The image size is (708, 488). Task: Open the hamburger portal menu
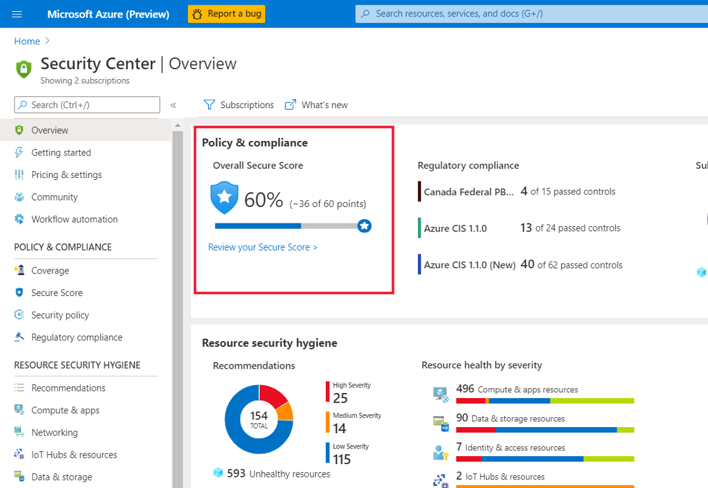tap(17, 14)
